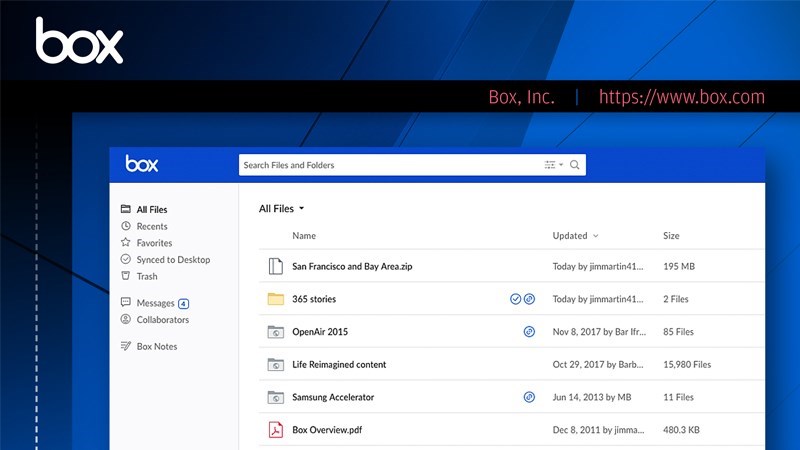Click the Recents clock icon
800x450 pixels.
(126, 226)
